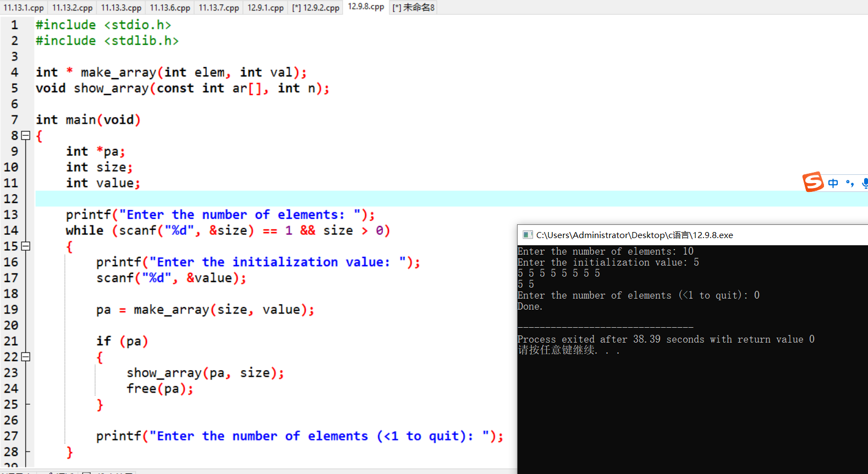Viewport: 868px width, 474px height.
Task: Click console line 'Enter the number of elements: 10'
Action: [606, 251]
